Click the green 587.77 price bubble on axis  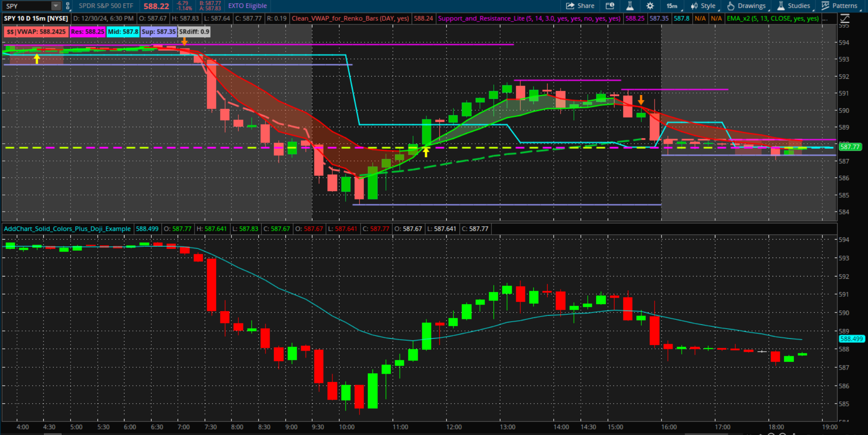point(850,147)
